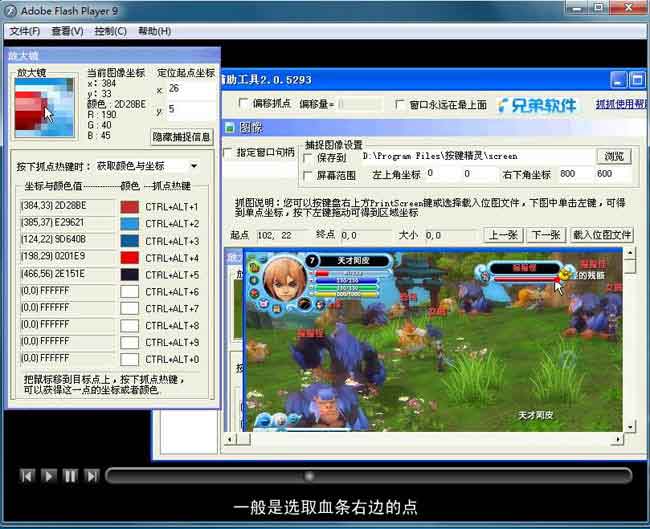Click the 偏移量 input field
This screenshot has height=529, width=650.
point(360,104)
